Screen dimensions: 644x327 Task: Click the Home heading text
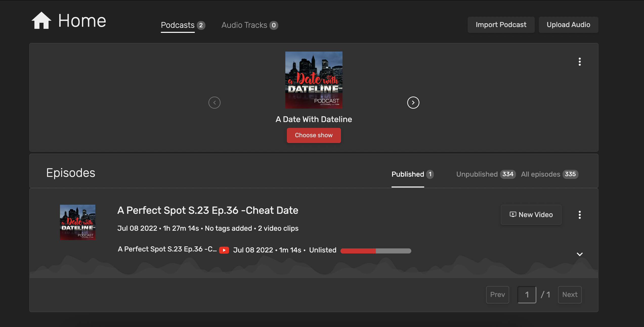[82, 21]
